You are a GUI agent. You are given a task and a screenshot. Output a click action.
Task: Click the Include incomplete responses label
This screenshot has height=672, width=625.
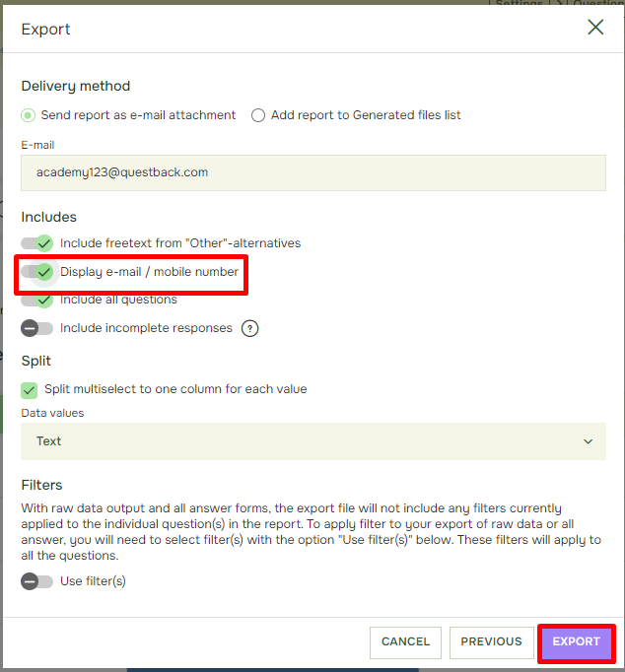tap(146, 328)
